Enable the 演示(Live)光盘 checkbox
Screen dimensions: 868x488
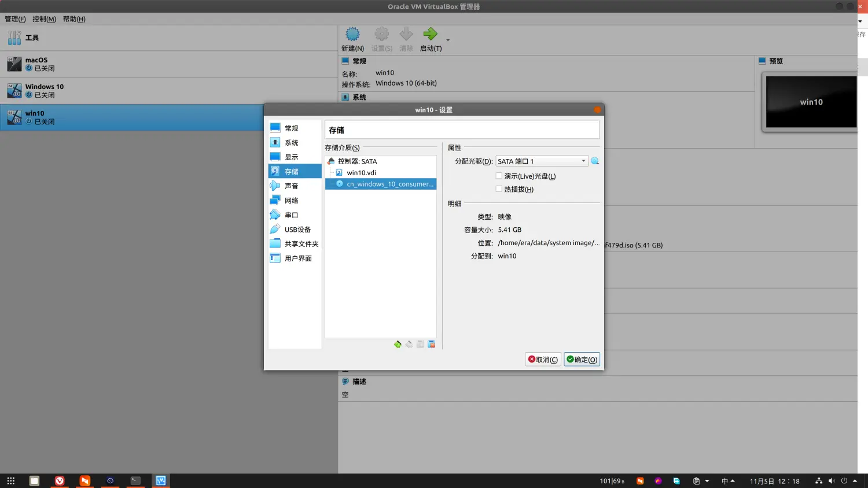click(x=499, y=176)
